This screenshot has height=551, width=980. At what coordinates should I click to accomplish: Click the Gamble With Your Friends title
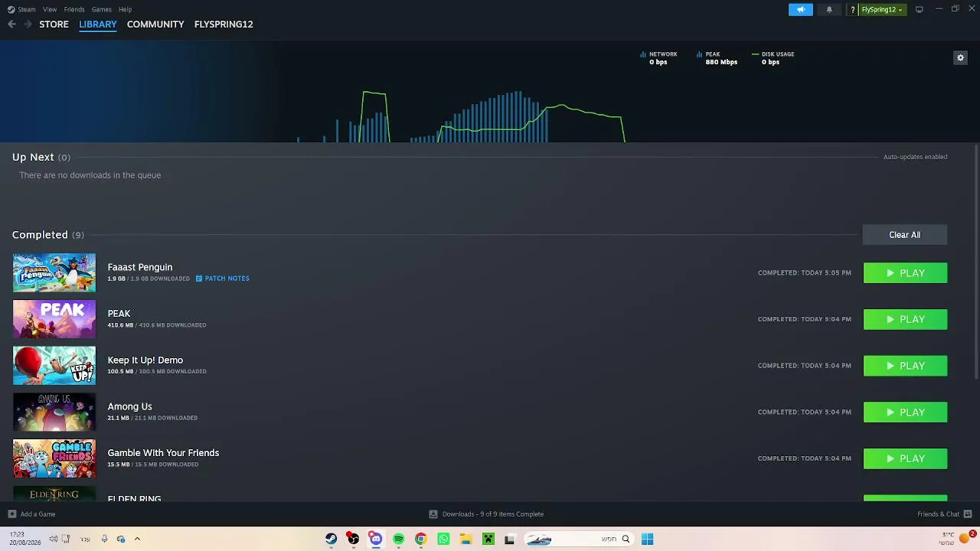tap(164, 453)
